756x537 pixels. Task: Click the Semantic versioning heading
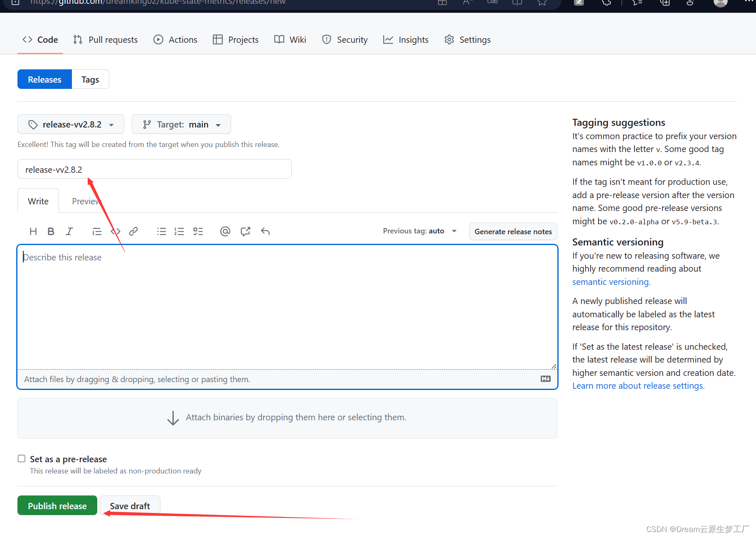tap(618, 242)
